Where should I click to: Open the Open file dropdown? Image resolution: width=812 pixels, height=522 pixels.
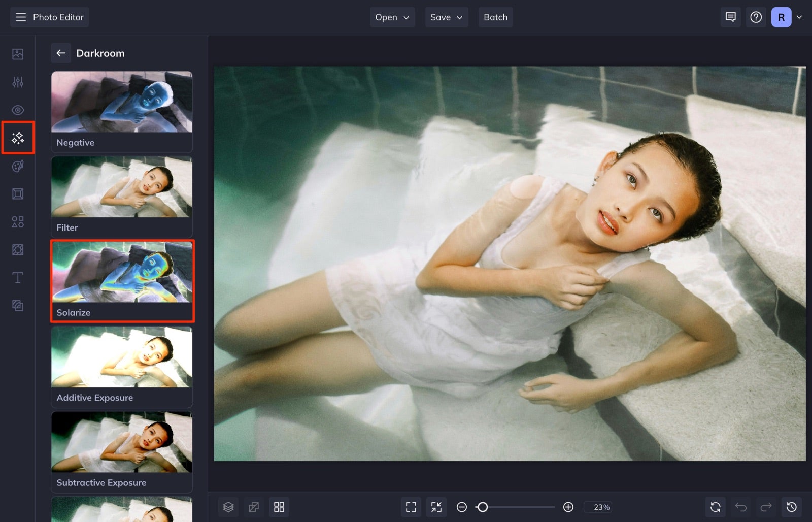[392, 17]
